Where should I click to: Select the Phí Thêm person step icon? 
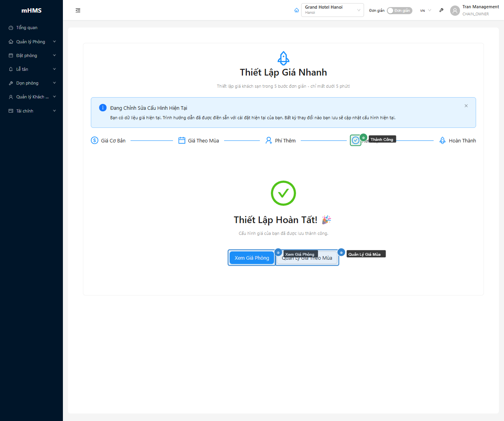(269, 140)
